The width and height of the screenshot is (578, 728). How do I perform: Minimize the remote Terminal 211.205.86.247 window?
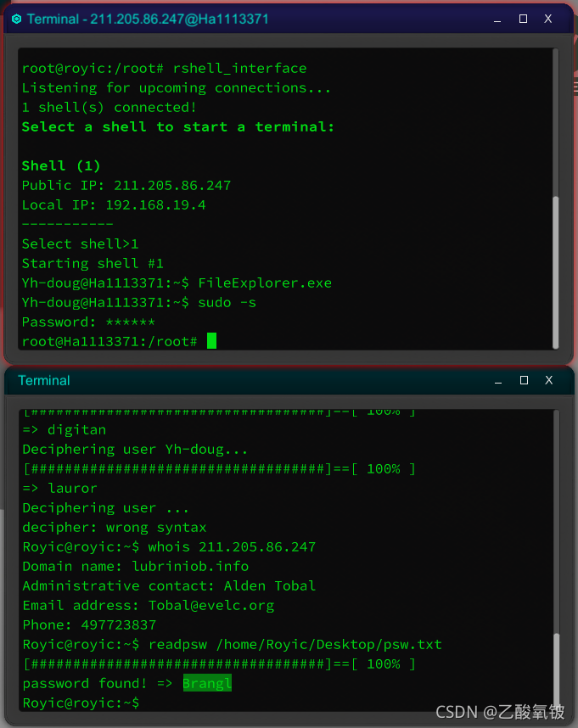pyautogui.click(x=497, y=20)
